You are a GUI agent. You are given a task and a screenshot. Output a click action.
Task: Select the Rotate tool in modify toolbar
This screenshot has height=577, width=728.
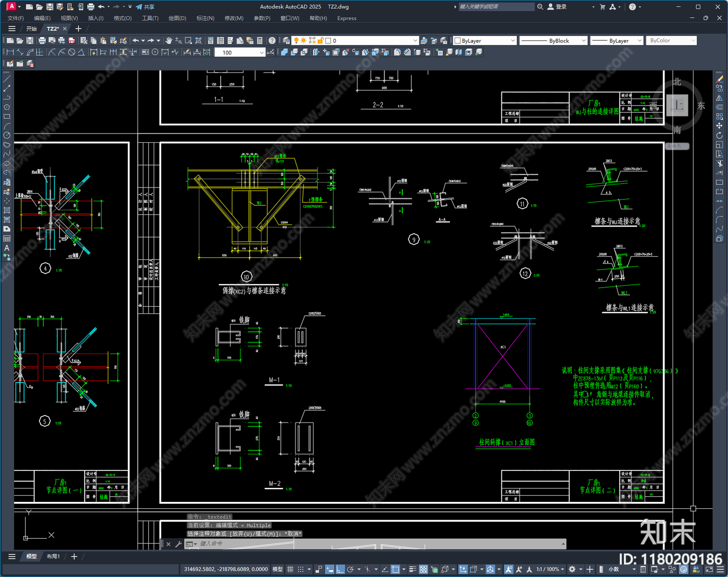pyautogui.click(x=719, y=135)
